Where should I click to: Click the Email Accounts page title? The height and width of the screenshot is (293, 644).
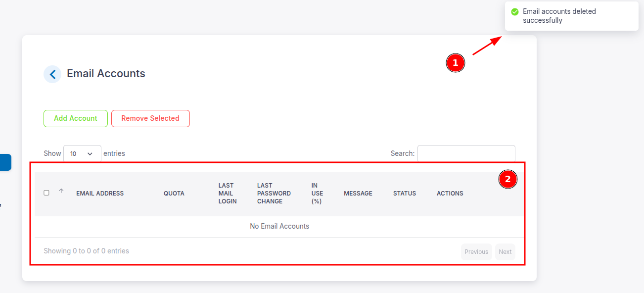pyautogui.click(x=106, y=74)
